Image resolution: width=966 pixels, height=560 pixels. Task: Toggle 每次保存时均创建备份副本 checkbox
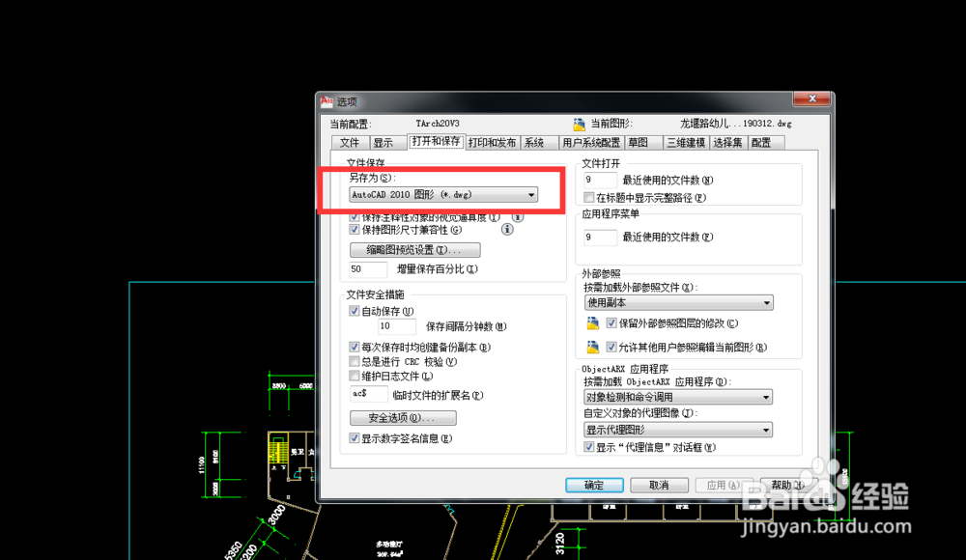(355, 347)
